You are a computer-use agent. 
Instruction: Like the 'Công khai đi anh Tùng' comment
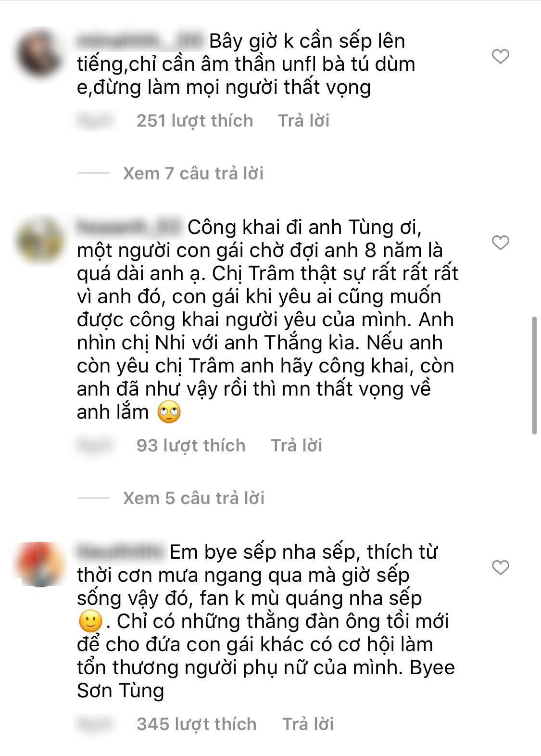click(501, 243)
